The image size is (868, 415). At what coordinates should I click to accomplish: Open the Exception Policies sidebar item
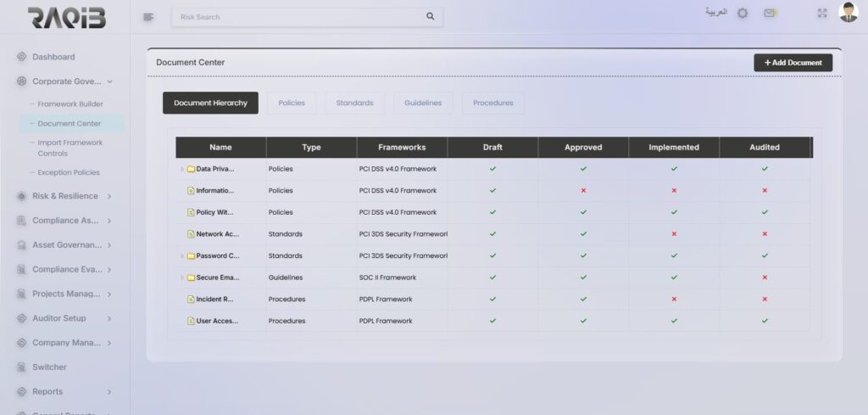pyautogui.click(x=69, y=172)
